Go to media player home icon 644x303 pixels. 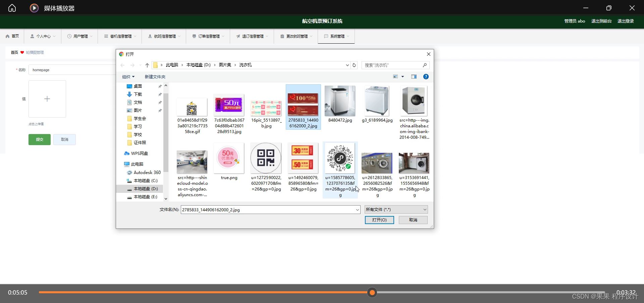point(12,8)
